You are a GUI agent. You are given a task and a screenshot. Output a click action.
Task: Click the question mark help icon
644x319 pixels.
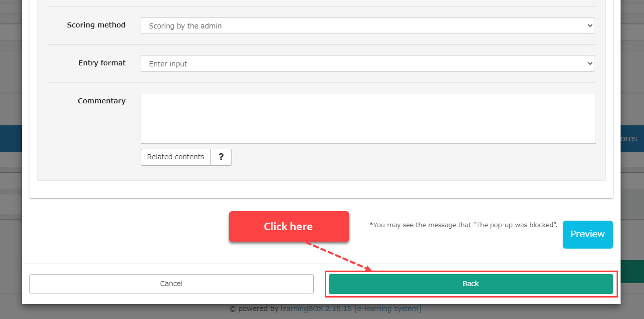click(x=221, y=157)
